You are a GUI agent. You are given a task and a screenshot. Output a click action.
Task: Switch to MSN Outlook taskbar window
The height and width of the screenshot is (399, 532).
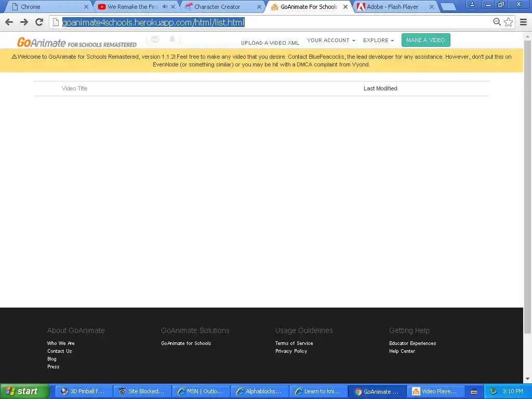201,391
